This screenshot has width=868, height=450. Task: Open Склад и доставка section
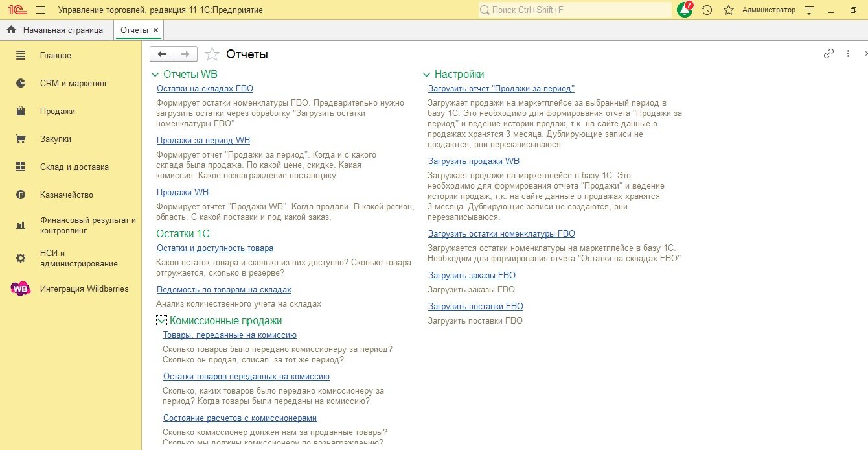coord(74,167)
